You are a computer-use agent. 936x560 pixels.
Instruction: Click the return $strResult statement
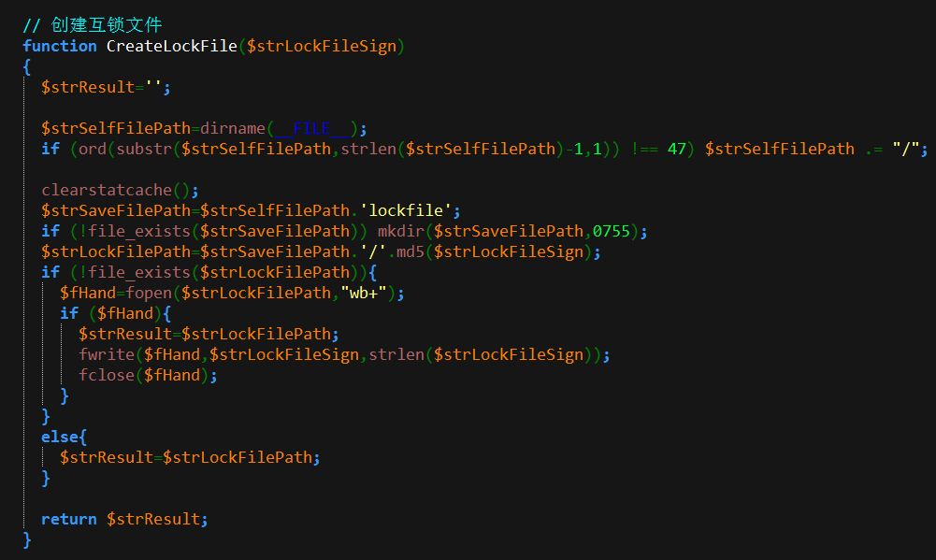click(124, 520)
